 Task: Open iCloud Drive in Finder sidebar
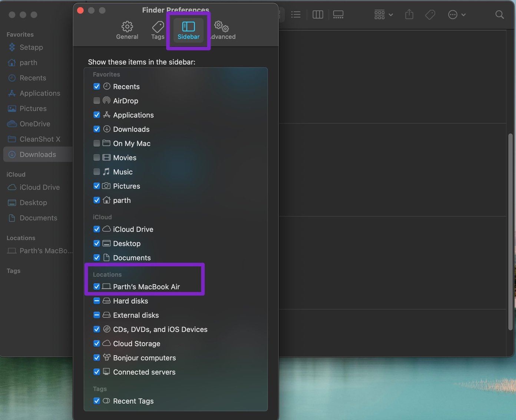pyautogui.click(x=37, y=187)
